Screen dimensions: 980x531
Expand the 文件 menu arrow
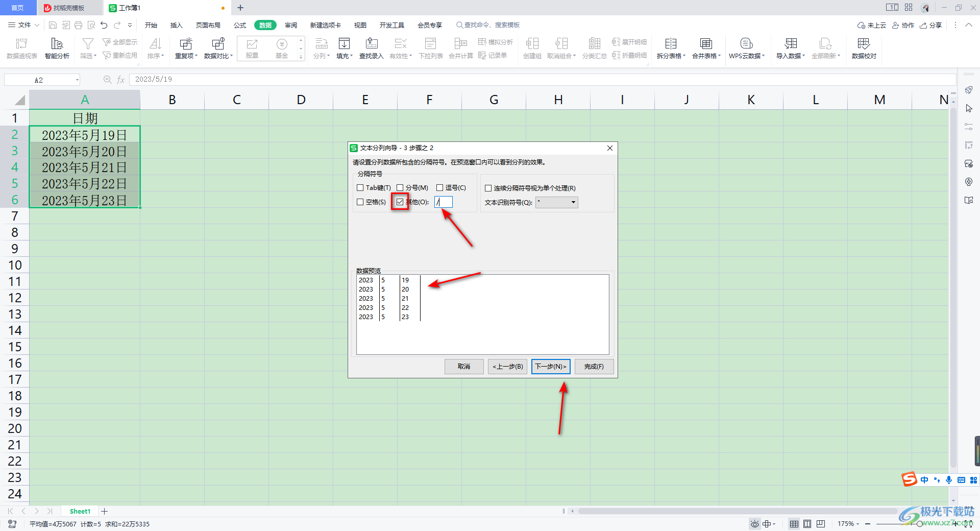37,25
